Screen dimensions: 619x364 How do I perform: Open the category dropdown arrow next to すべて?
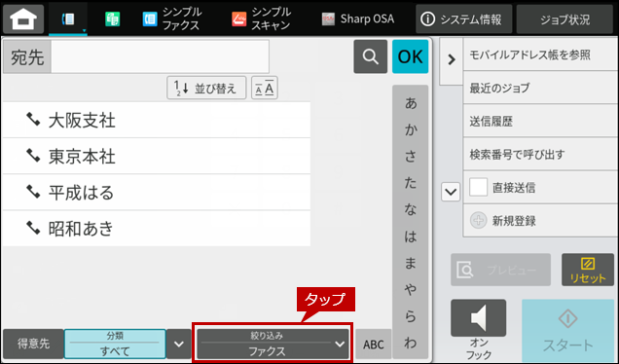[x=179, y=344]
